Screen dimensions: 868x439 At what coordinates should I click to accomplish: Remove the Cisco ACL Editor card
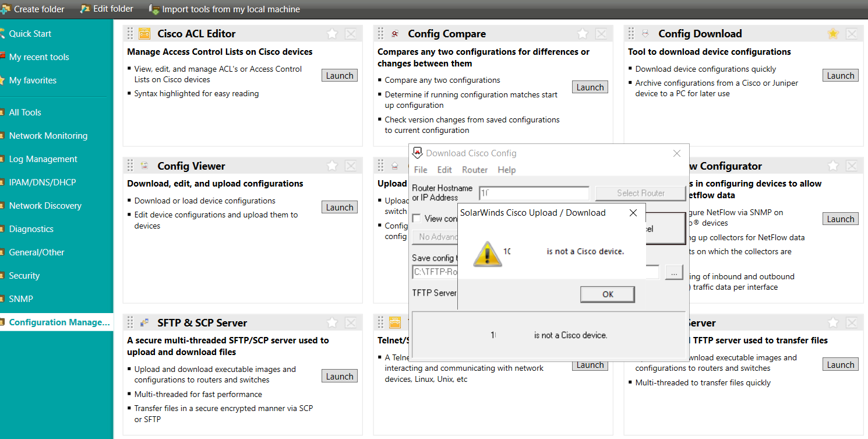(351, 34)
